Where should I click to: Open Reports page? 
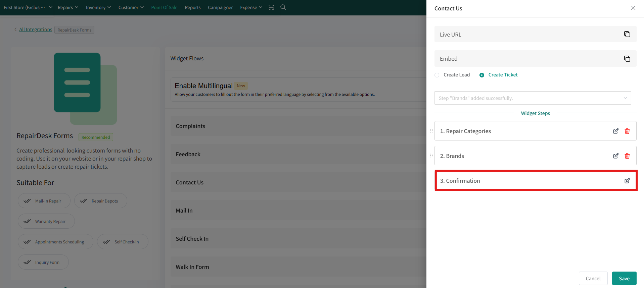point(192,7)
